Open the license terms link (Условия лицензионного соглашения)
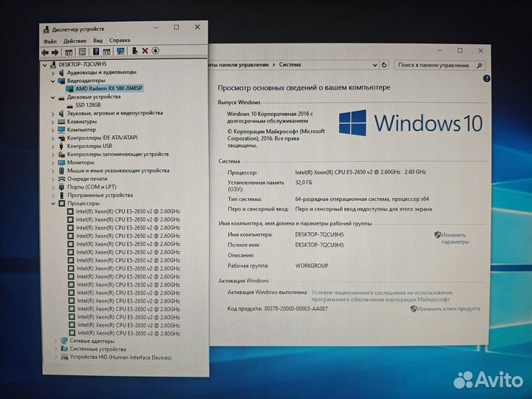The width and height of the screenshot is (532, 399). pos(382,296)
